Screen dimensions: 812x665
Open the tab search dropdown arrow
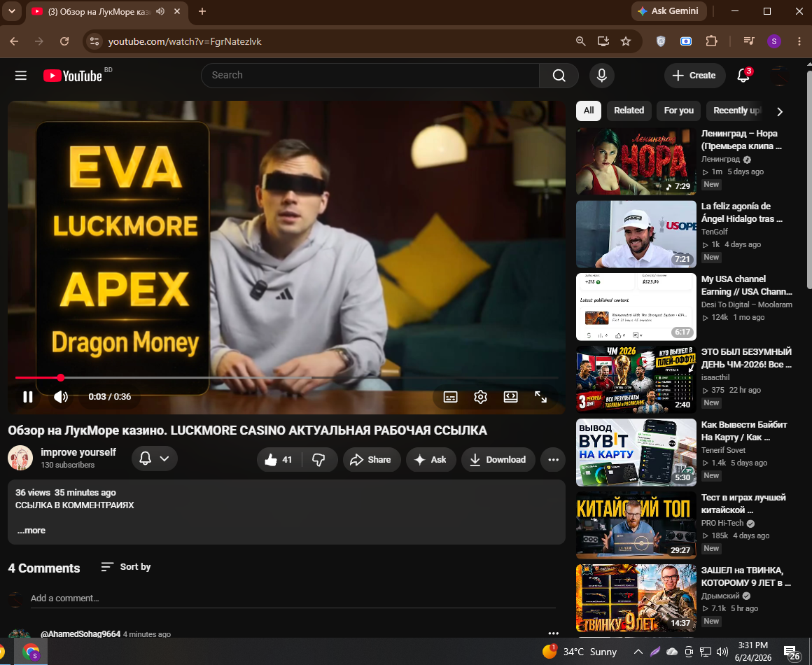pyautogui.click(x=11, y=11)
